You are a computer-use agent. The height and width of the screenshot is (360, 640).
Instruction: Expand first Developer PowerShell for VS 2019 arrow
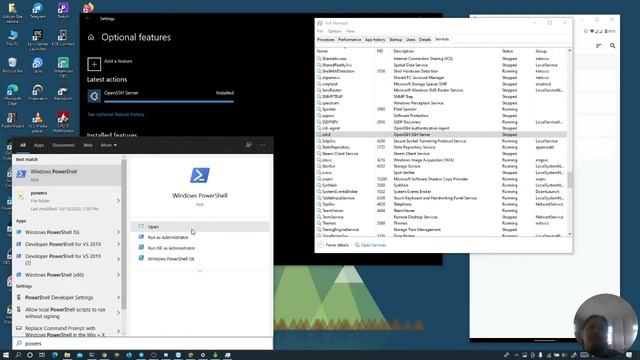pos(118,244)
